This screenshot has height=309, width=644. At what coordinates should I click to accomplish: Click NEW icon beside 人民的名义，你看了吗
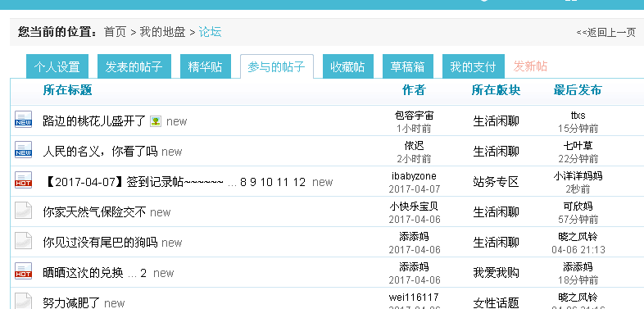click(x=23, y=149)
